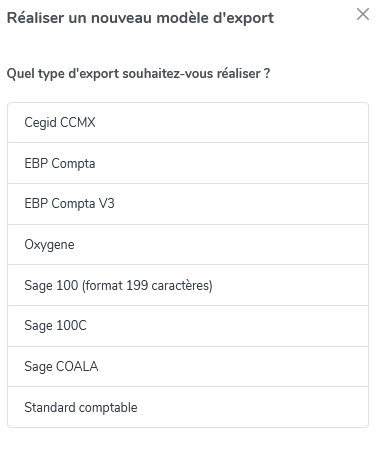This screenshot has width=376, height=450.
Task: Select the Sage 100C export
Action: coord(188,326)
